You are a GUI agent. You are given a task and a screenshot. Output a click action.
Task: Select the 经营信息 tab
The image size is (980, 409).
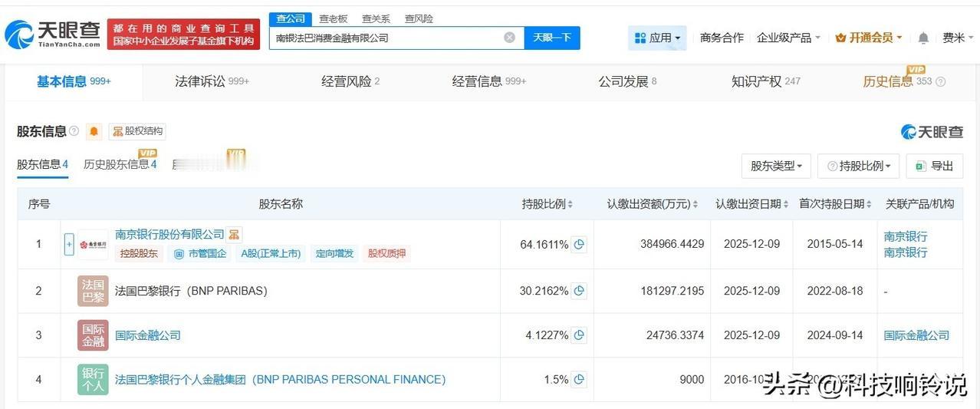[489, 81]
